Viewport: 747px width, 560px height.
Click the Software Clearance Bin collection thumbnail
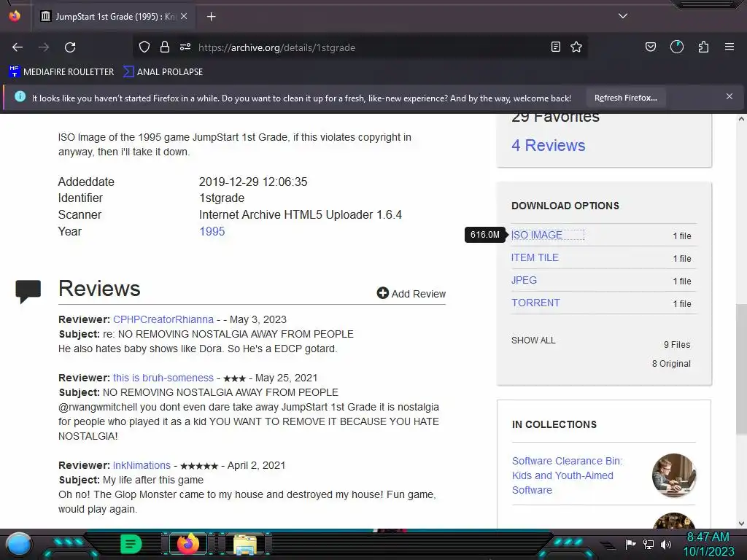(x=673, y=475)
